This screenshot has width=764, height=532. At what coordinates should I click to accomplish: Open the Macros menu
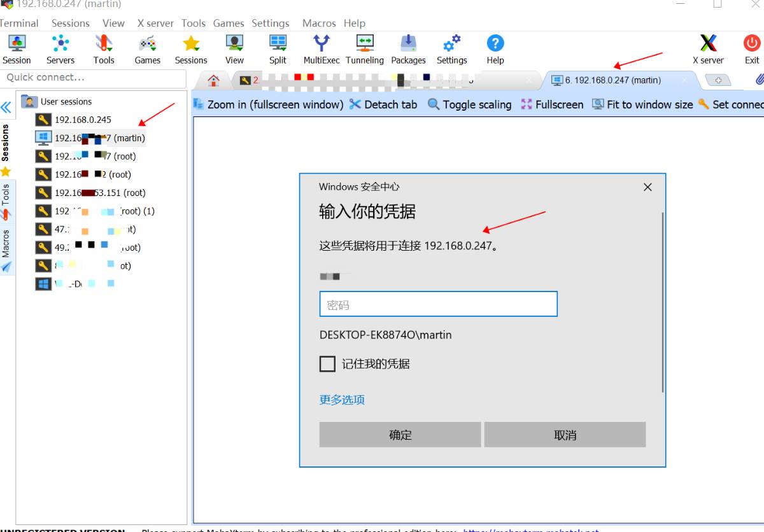319,23
